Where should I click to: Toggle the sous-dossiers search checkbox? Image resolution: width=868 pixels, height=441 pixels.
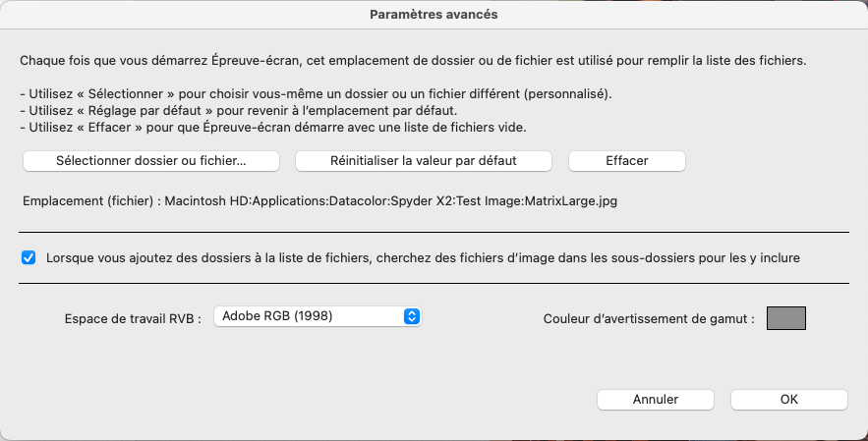tap(29, 258)
